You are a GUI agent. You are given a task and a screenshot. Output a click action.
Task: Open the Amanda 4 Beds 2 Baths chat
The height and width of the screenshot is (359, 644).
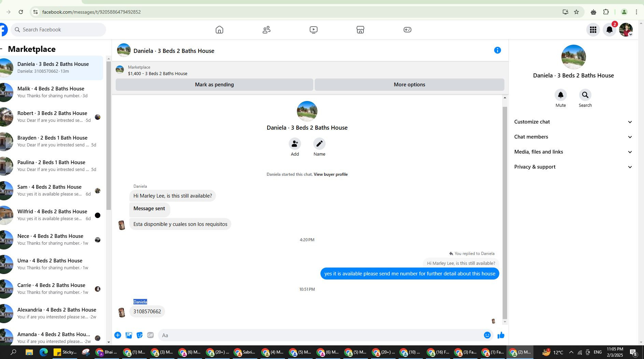click(51, 337)
